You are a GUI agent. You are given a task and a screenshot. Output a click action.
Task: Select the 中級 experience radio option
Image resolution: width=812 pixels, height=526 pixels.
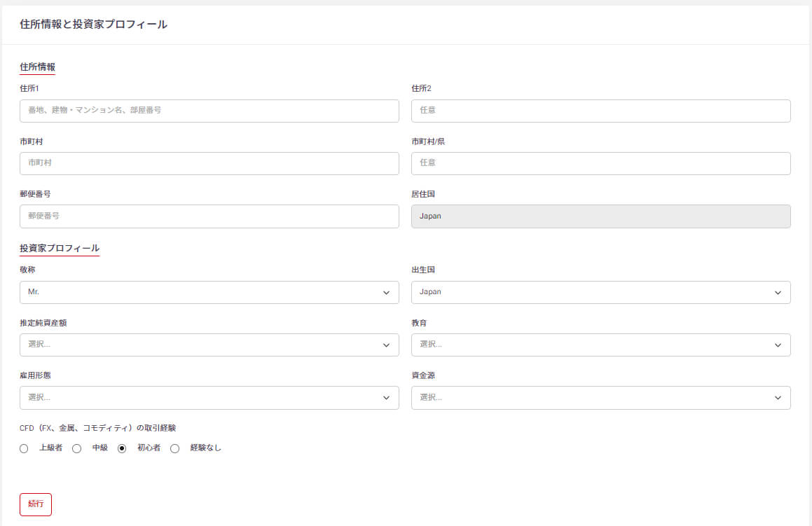(77, 448)
